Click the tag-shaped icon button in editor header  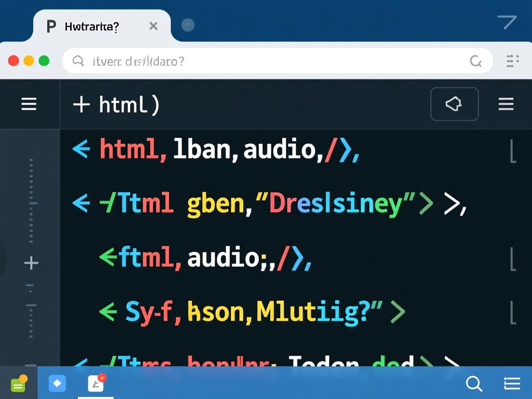(454, 104)
